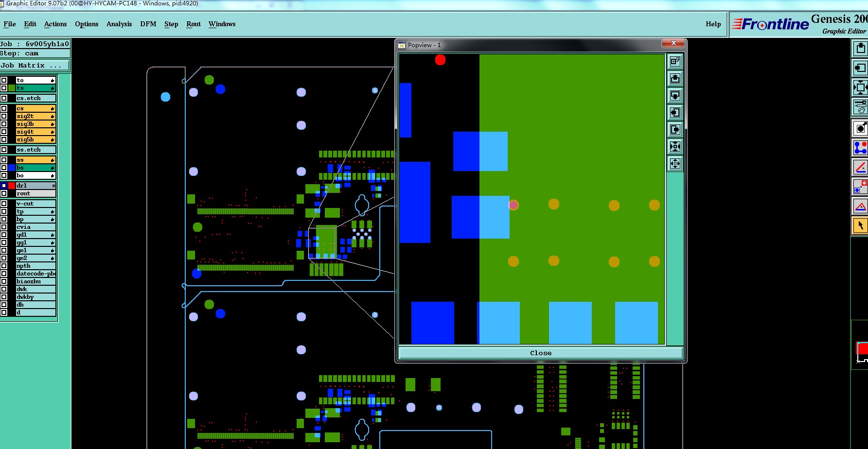Image resolution: width=868 pixels, height=449 pixels.
Task: Select the blue-to-red square move tool
Action: 860,187
